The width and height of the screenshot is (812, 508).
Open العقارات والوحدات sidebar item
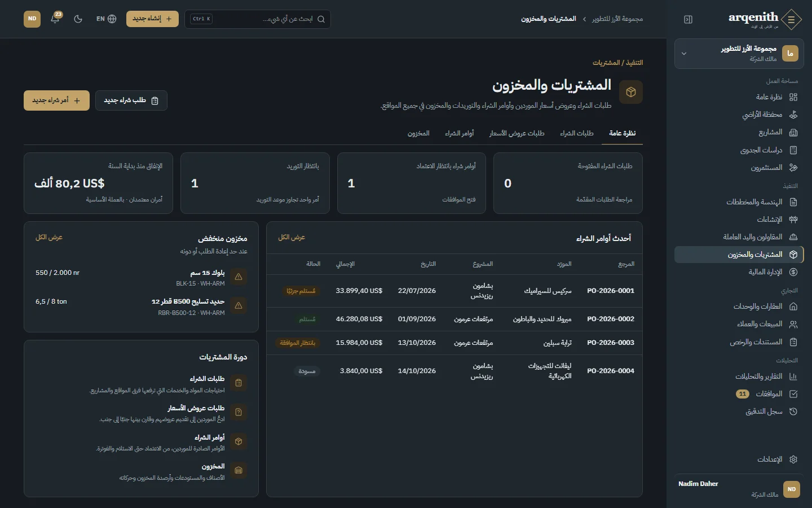click(739, 306)
